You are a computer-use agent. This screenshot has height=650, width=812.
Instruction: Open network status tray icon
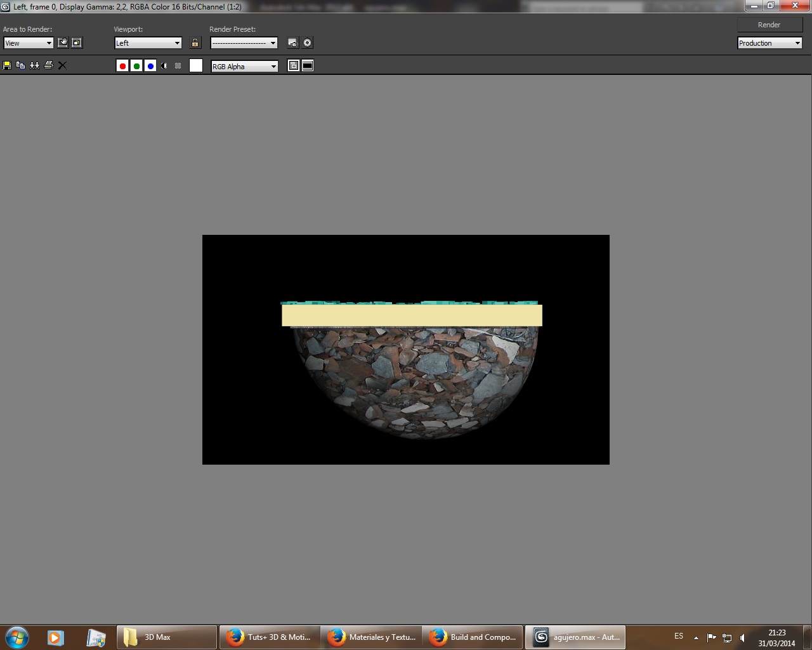pos(727,637)
